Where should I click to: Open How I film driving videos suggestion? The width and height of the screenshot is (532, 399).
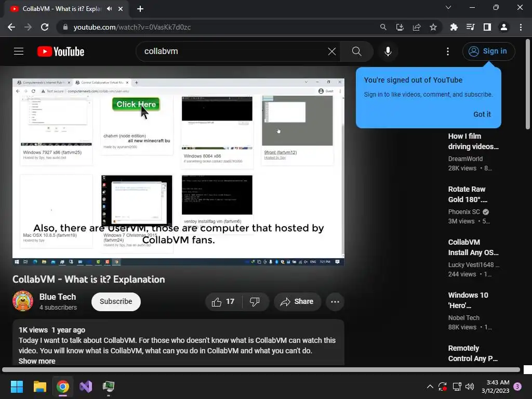(x=473, y=141)
